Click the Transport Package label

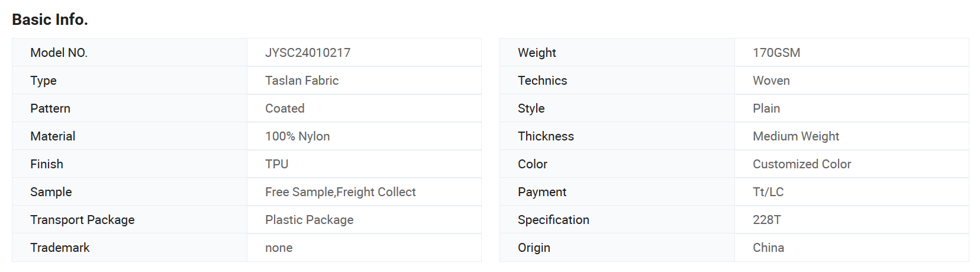82,220
